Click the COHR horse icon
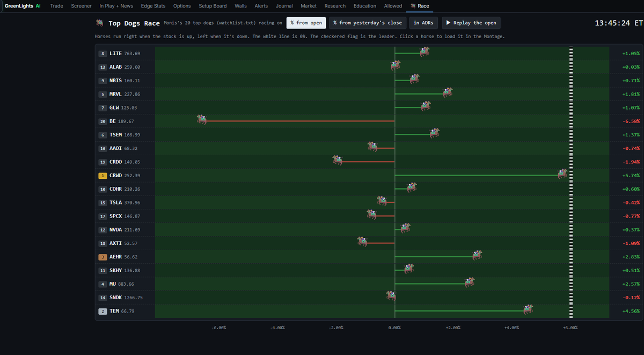Image resolution: width=644 pixels, height=355 pixels. [412, 187]
